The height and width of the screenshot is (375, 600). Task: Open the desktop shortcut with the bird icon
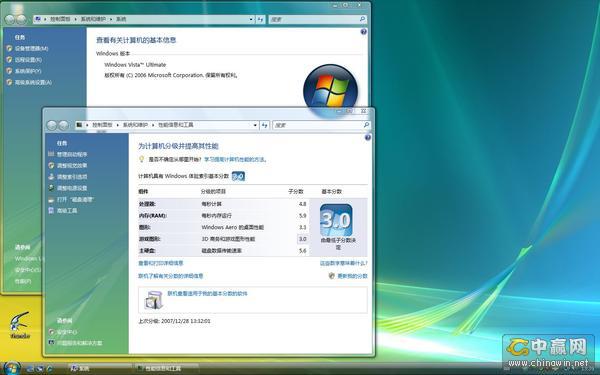coord(20,325)
